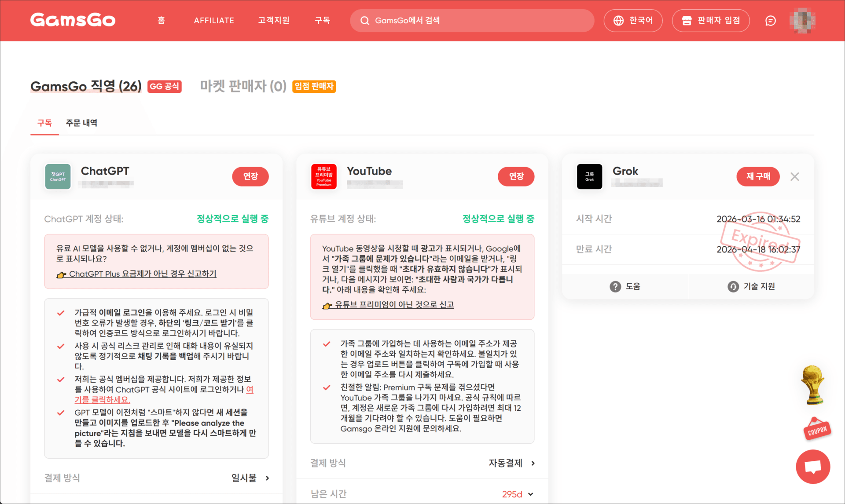This screenshot has width=845, height=504.
Task: Expand the 남은 시간 295d dropdown arrow
Action: pos(531,494)
